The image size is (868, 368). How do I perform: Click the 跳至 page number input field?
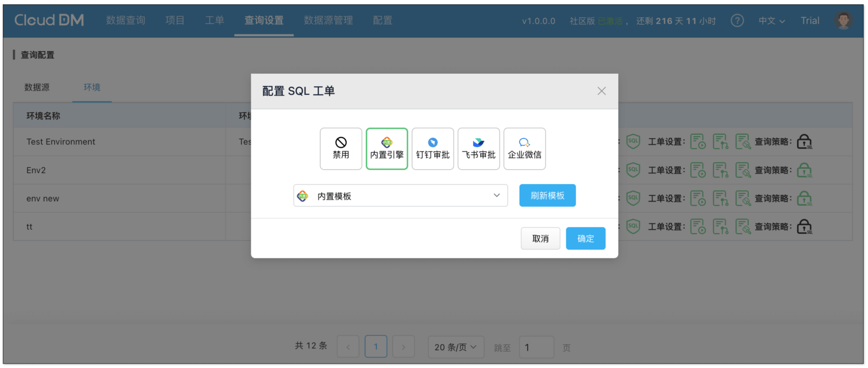point(536,347)
